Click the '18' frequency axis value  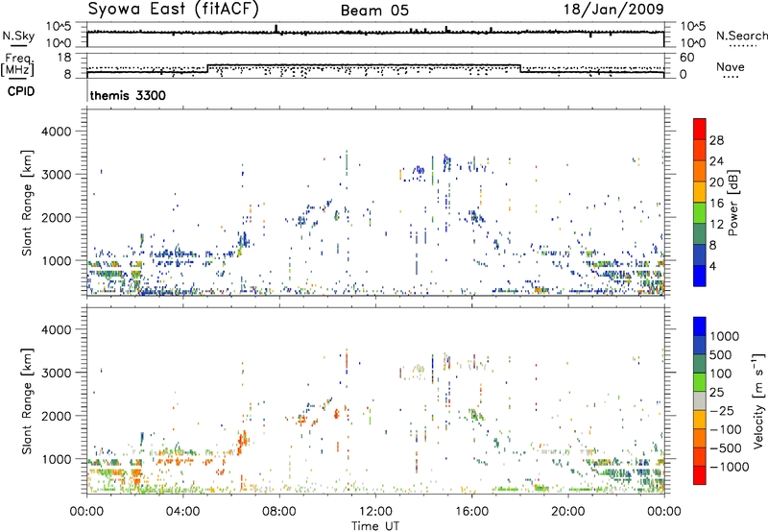tap(64, 58)
